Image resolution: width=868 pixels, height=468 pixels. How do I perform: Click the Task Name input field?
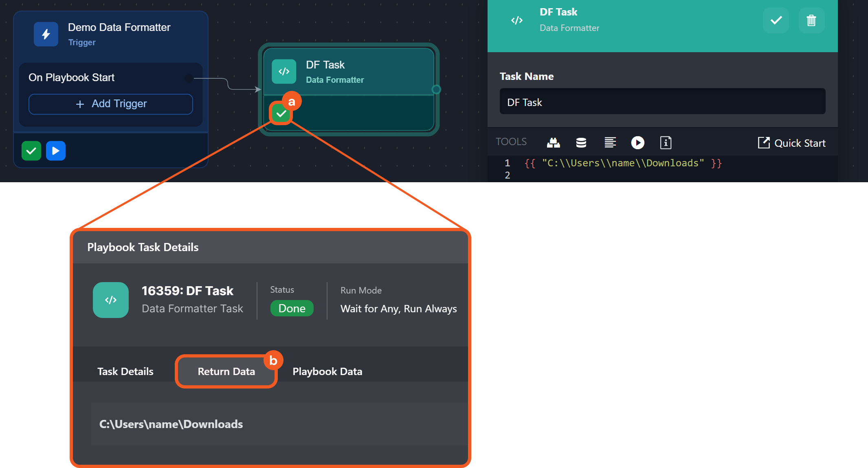pos(662,102)
